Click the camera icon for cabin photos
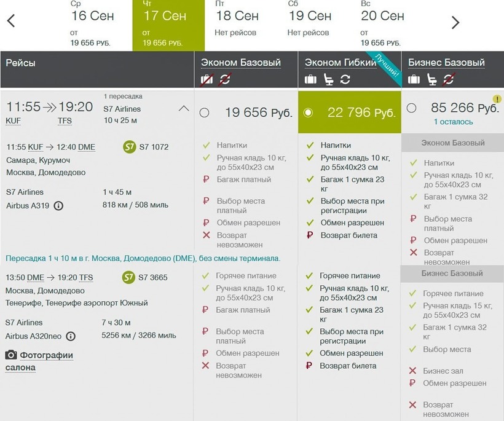Screen dimensions: 504x421 (x=11, y=355)
